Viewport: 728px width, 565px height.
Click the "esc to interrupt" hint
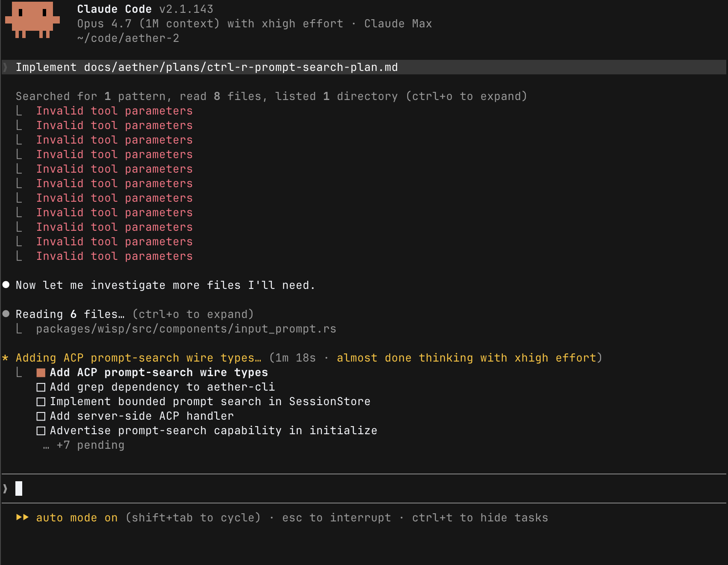pos(337,518)
